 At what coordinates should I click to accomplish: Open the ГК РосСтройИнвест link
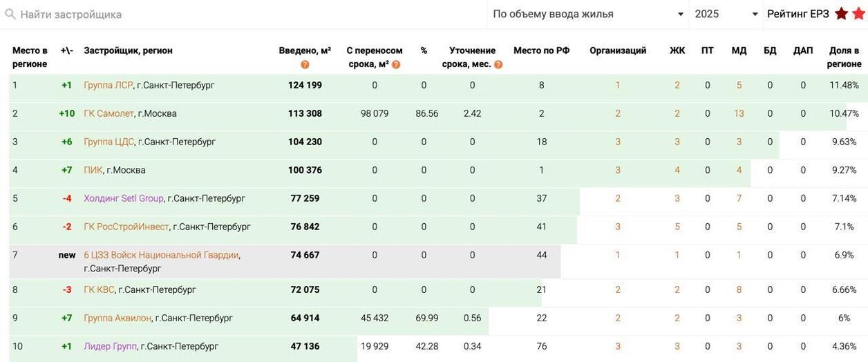tap(126, 227)
